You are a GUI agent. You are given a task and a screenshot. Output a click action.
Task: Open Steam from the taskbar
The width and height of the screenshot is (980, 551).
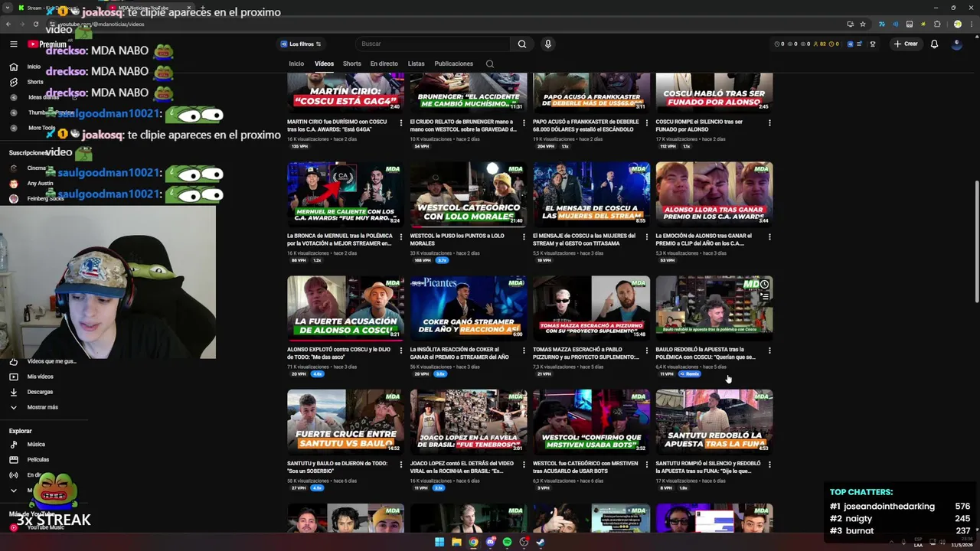coord(541,543)
